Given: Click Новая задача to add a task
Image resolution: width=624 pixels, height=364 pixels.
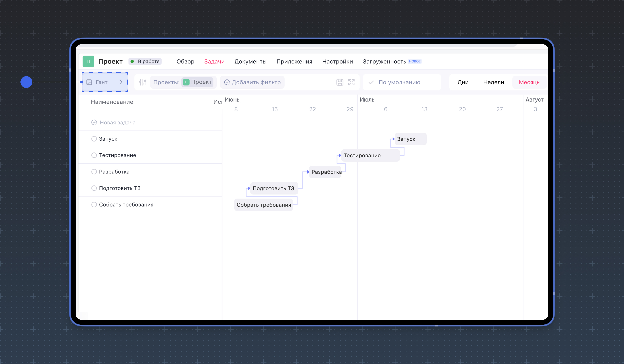Looking at the screenshot, I should click(118, 122).
